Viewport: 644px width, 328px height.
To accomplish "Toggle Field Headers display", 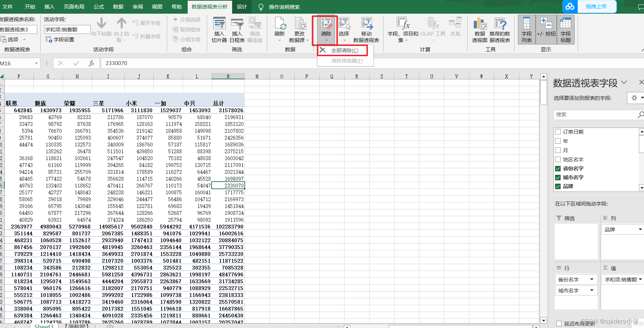I will pos(565,30).
